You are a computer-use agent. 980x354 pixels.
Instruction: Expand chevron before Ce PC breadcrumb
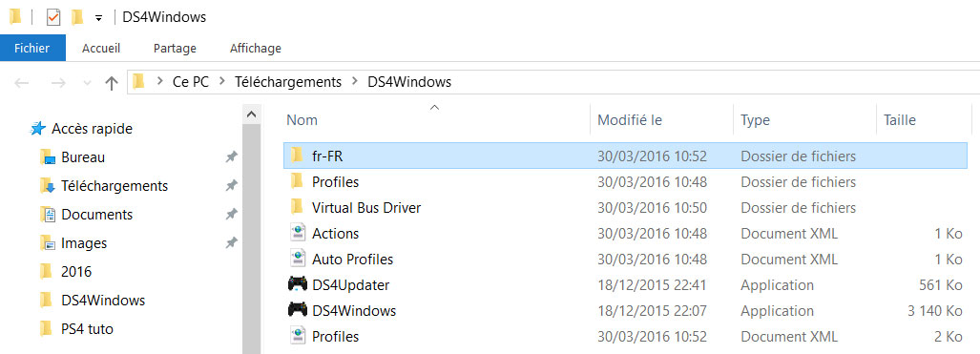[x=160, y=82]
